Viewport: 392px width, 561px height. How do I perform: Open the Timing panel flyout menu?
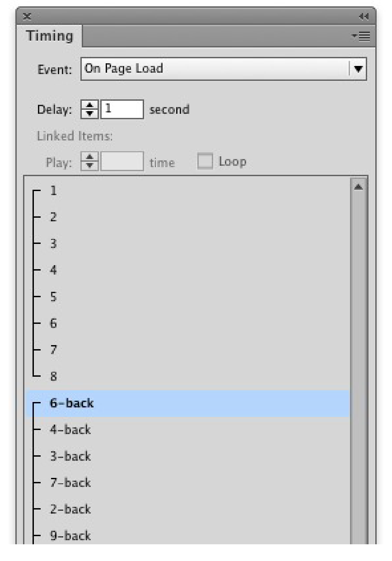pyautogui.click(x=363, y=36)
